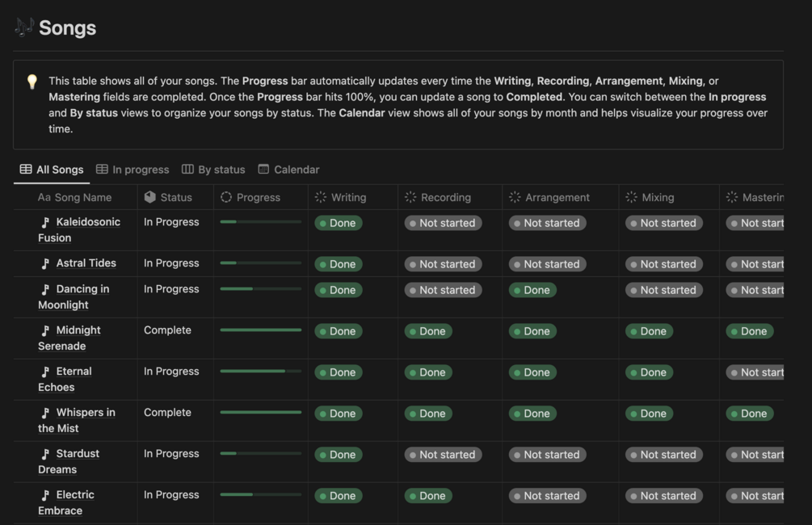Open the Progress column header menu
The width and height of the screenshot is (812, 525).
pos(260,197)
